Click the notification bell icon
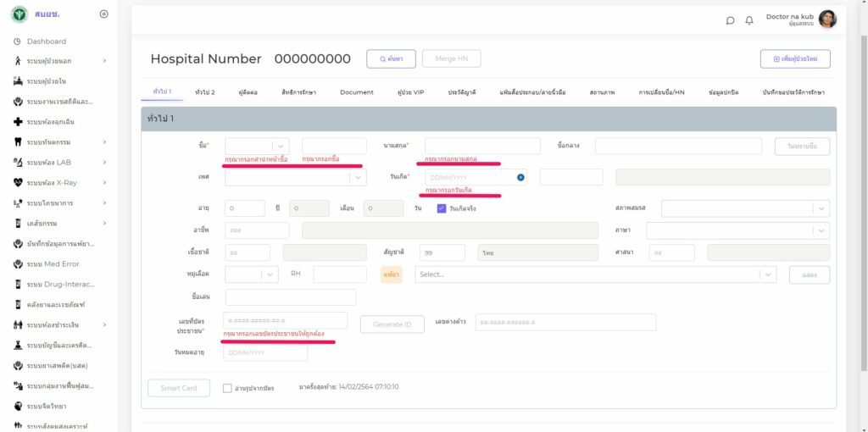This screenshot has width=868, height=432. click(749, 20)
